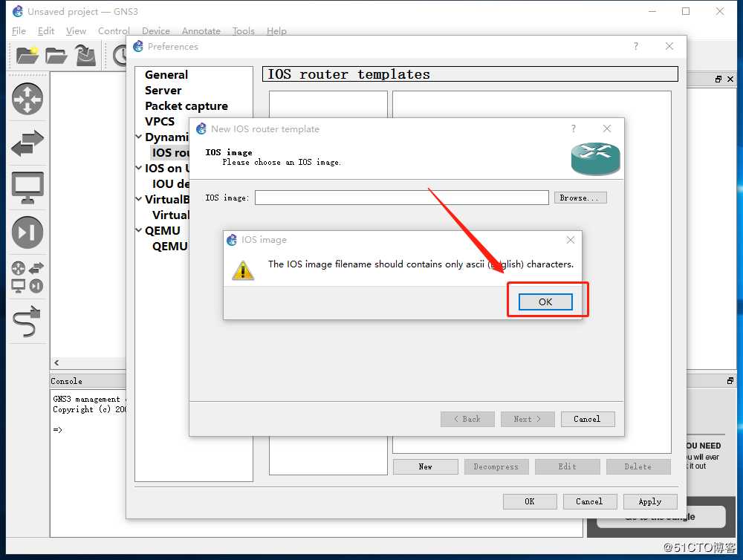Open the Control menu
This screenshot has width=743, height=560.
coord(114,30)
